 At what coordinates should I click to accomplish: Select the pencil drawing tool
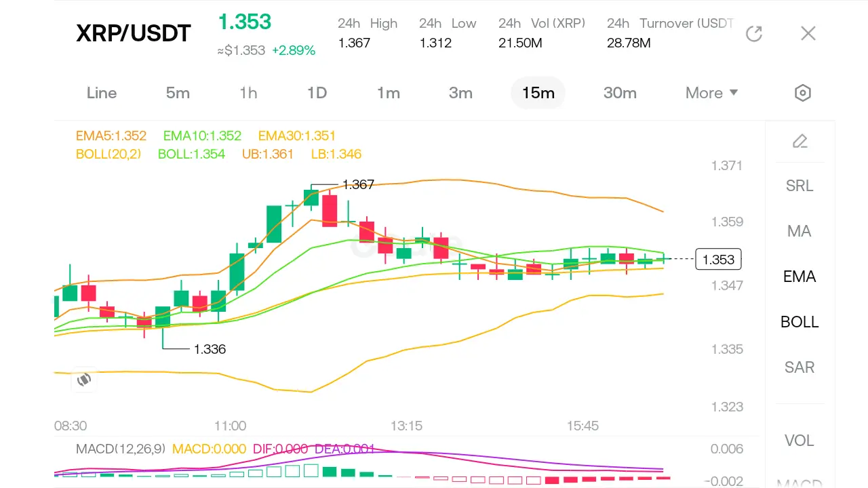(800, 141)
